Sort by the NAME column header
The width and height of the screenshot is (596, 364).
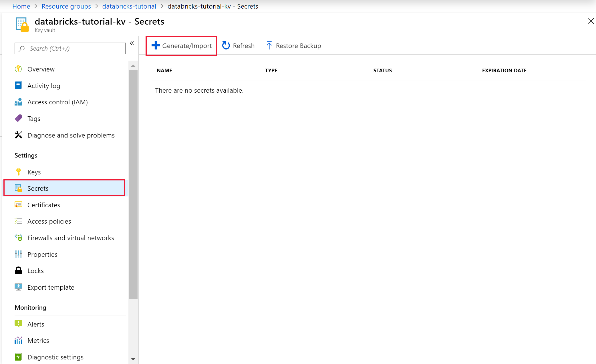click(164, 70)
